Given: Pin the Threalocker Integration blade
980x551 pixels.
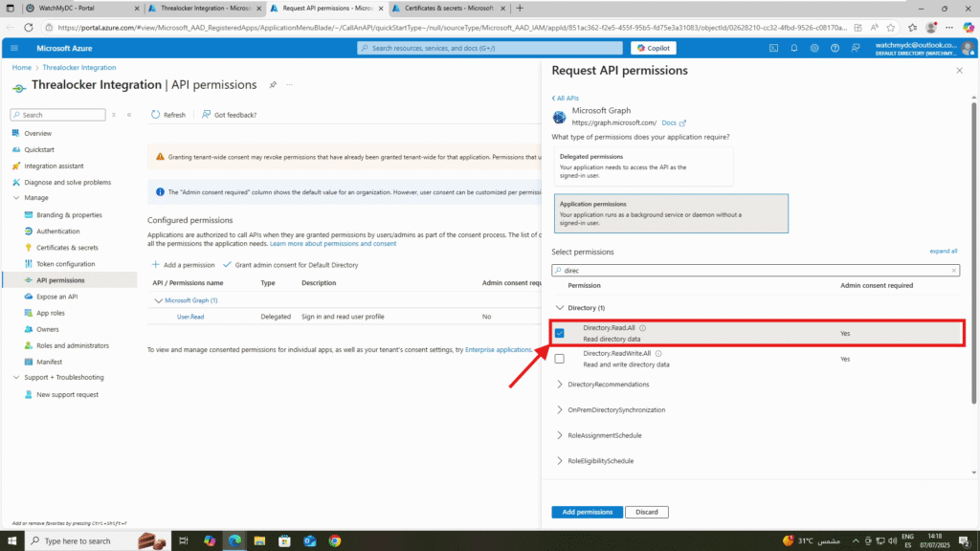Looking at the screenshot, I should 273,85.
